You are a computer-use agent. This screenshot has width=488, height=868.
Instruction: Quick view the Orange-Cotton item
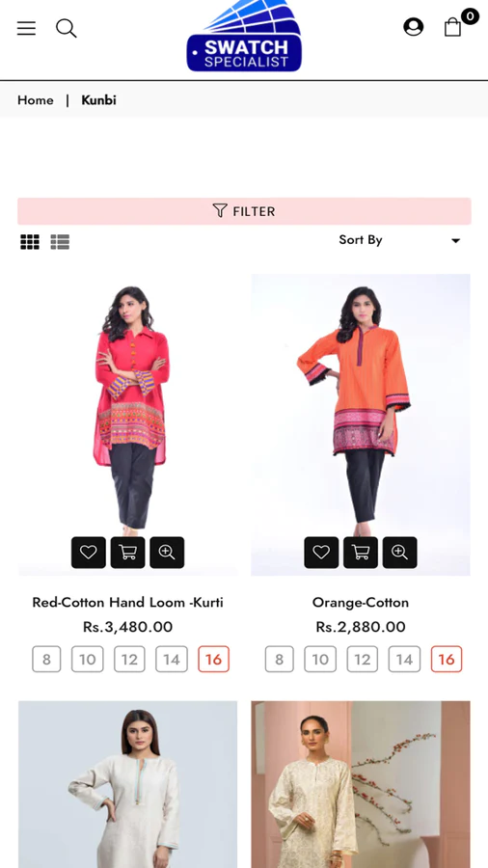[400, 552]
